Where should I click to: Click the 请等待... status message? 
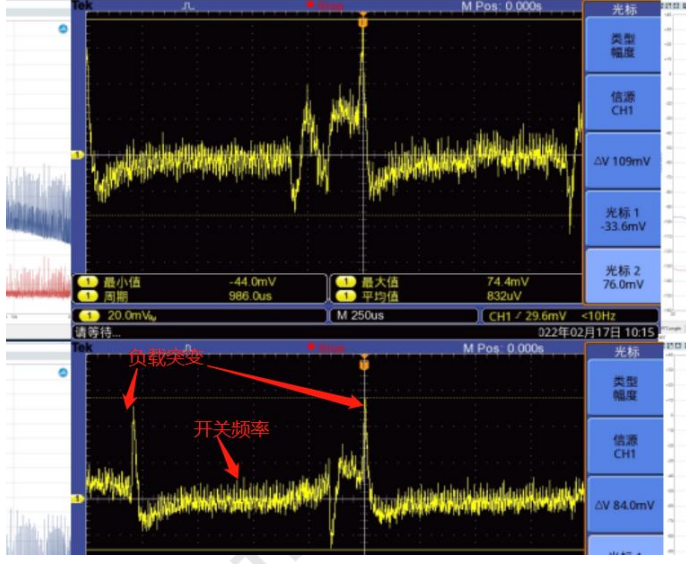98,333
